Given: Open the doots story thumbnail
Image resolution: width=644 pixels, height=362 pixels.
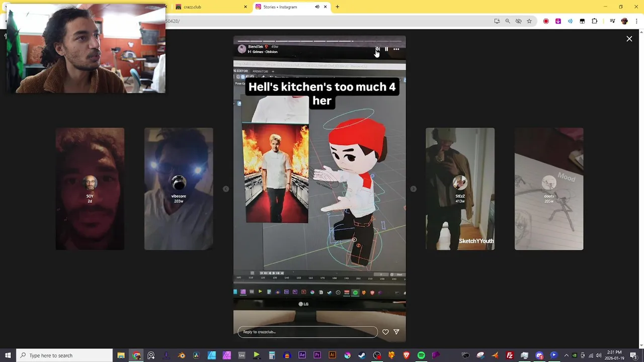Looking at the screenshot, I should click(549, 189).
